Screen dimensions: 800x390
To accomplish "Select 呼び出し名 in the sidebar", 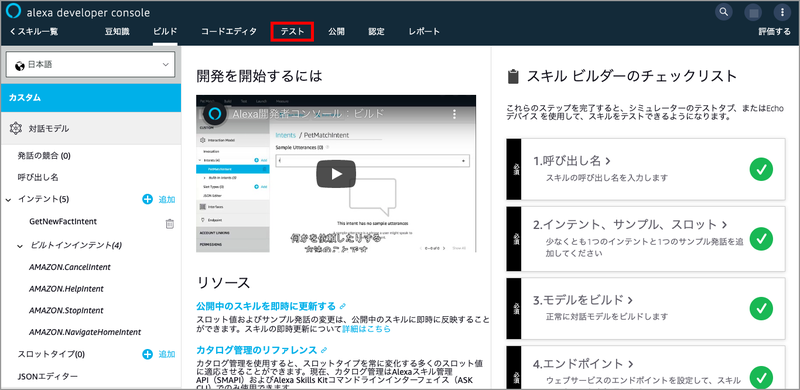I will pyautogui.click(x=38, y=178).
